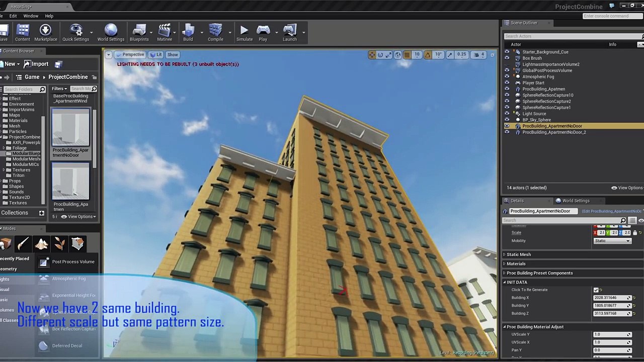
Task: Click the Build toolbar icon
Action: tap(188, 33)
